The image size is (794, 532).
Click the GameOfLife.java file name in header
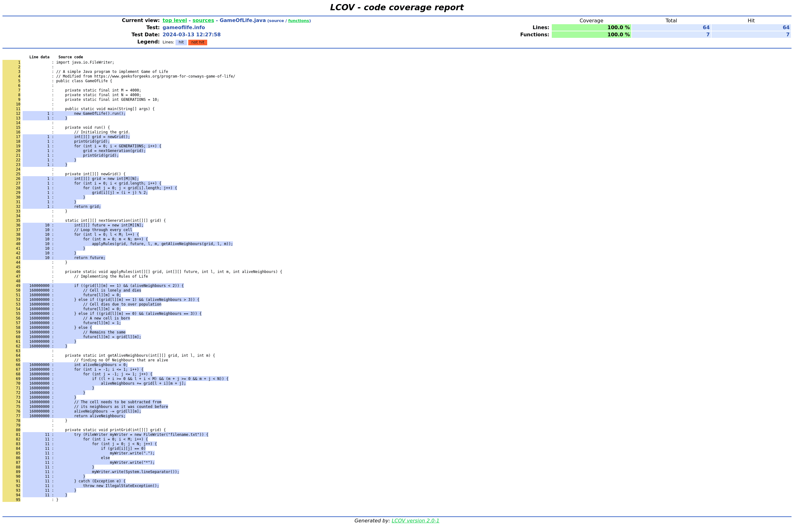tap(243, 20)
